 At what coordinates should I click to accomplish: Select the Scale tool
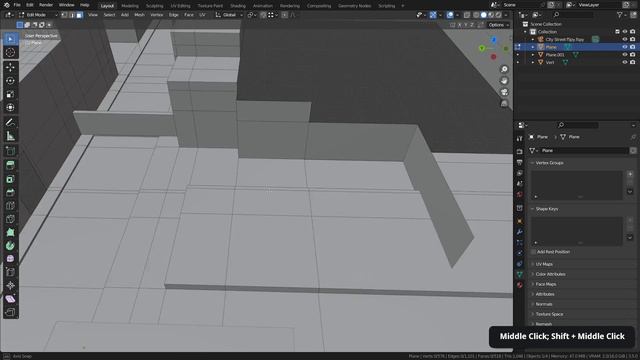pos(10,94)
